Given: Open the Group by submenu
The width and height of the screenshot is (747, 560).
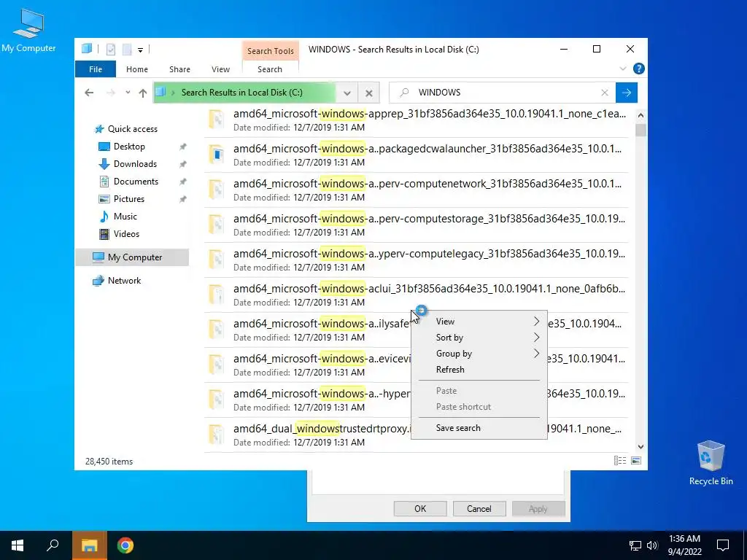Looking at the screenshot, I should 479,354.
